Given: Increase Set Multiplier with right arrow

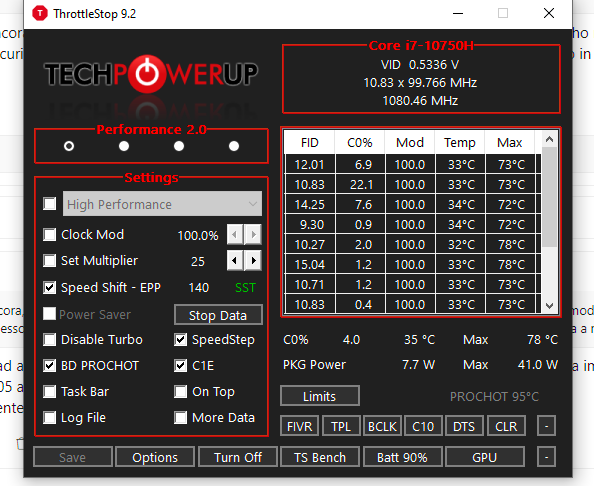Looking at the screenshot, I should click(x=253, y=261).
